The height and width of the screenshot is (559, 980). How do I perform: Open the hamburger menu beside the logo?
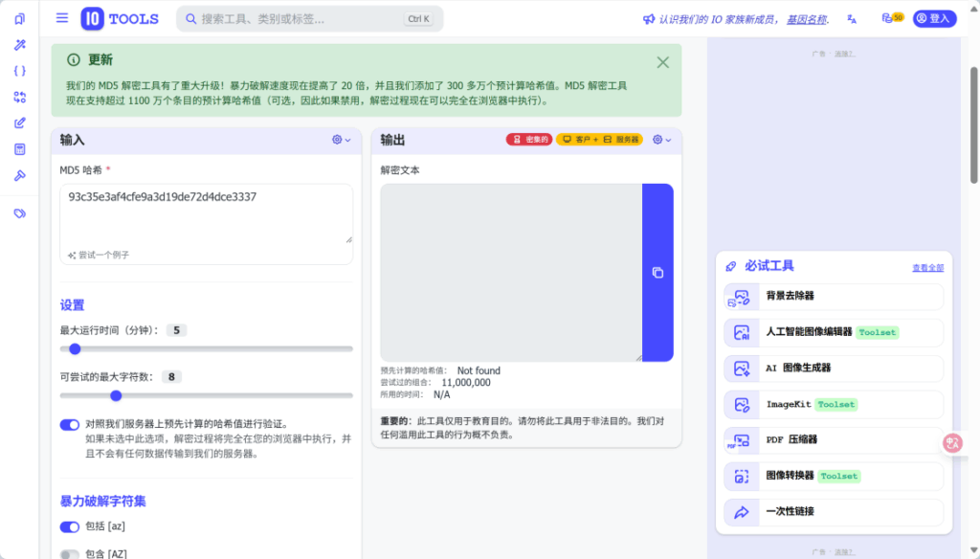(61, 17)
